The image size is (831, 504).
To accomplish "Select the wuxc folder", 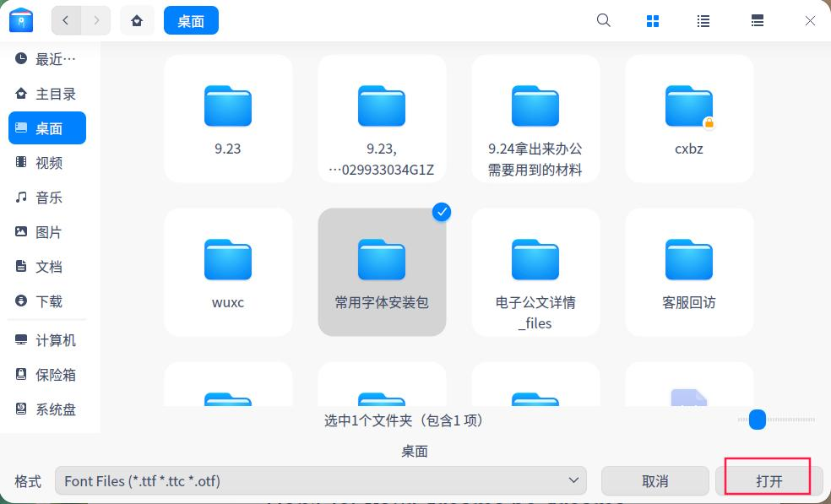I will [228, 272].
